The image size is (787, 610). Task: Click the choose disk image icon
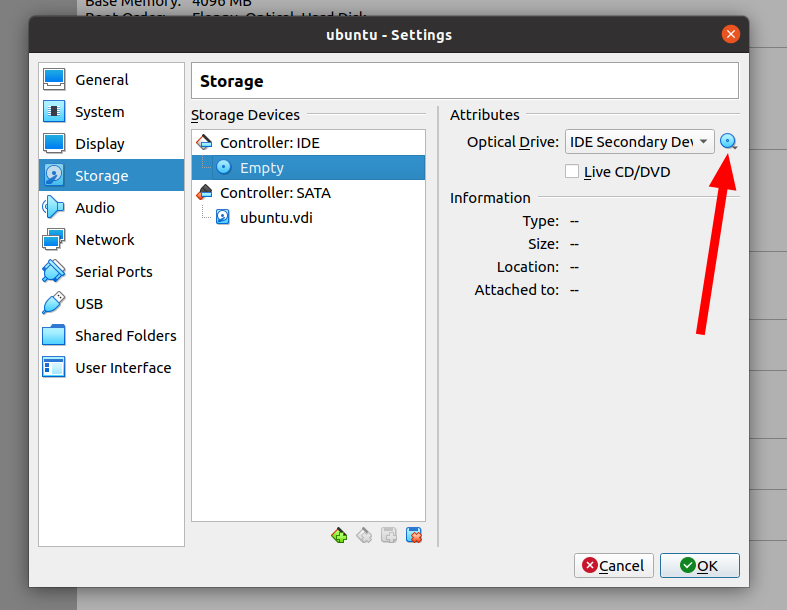729,142
